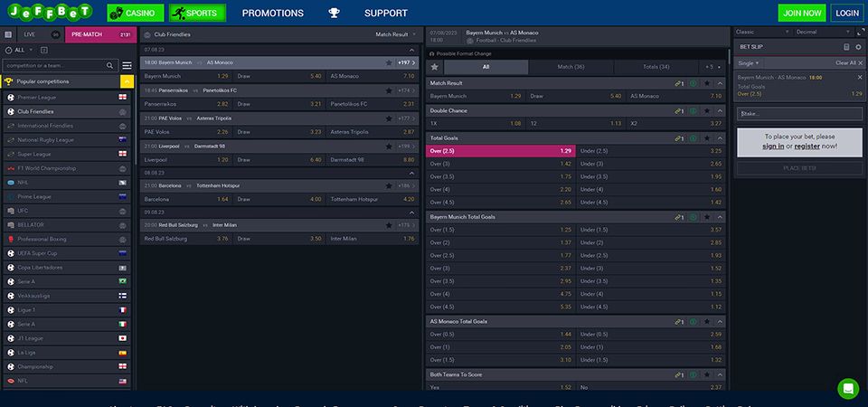The image size is (868, 407).
Task: Click the grid icon left of LIVE tab
Action: 8,34
